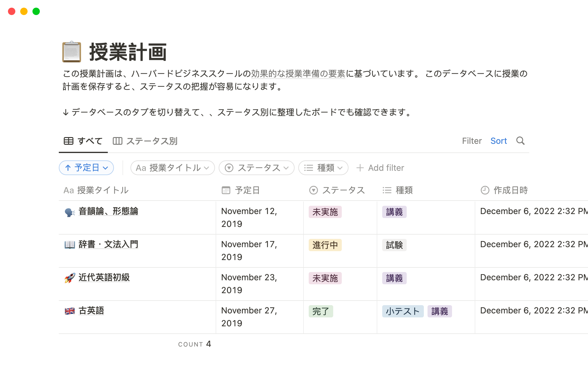Viewport: 588px width, 368px height.
Task: Open the 予定日 sort dropdown pill
Action: click(86, 168)
